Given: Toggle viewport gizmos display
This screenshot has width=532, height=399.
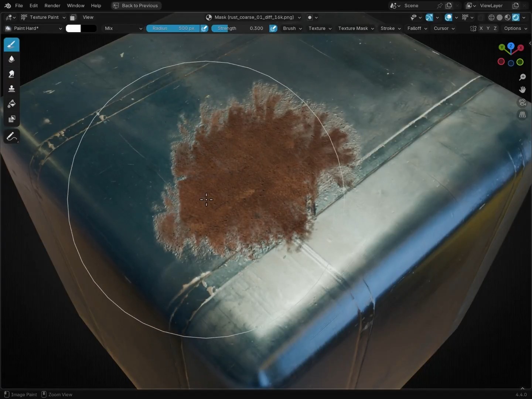Looking at the screenshot, I should pyautogui.click(x=429, y=17).
